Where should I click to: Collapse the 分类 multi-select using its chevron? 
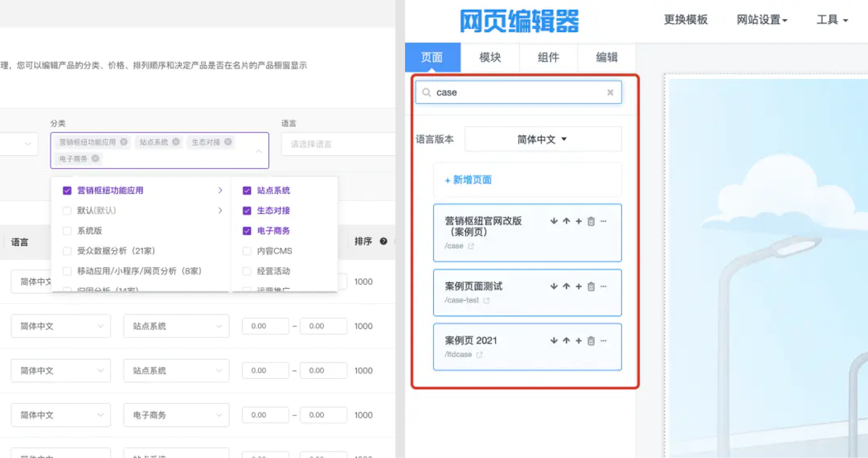(x=259, y=151)
